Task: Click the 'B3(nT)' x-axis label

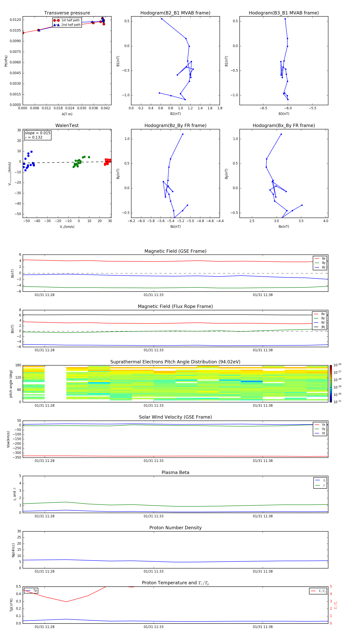Action: click(x=284, y=114)
